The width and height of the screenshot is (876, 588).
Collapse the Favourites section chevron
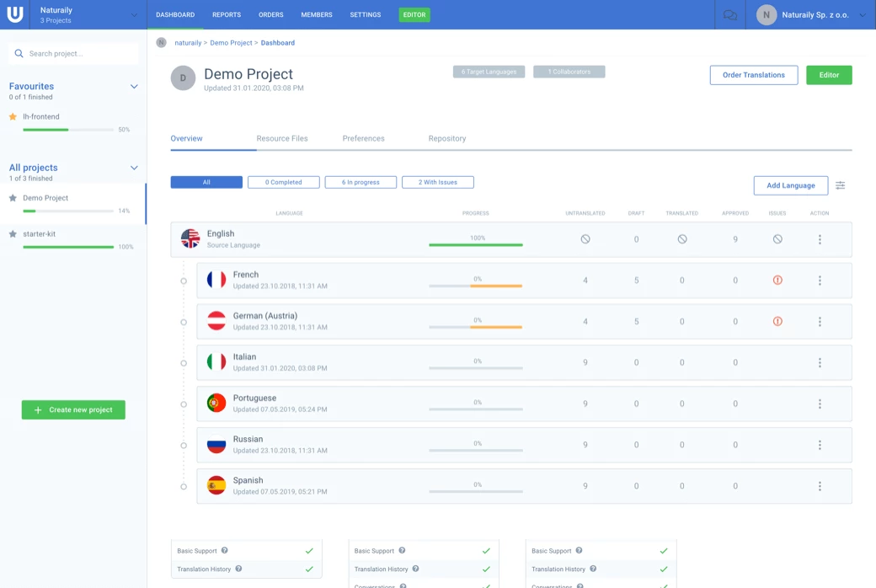tap(134, 87)
